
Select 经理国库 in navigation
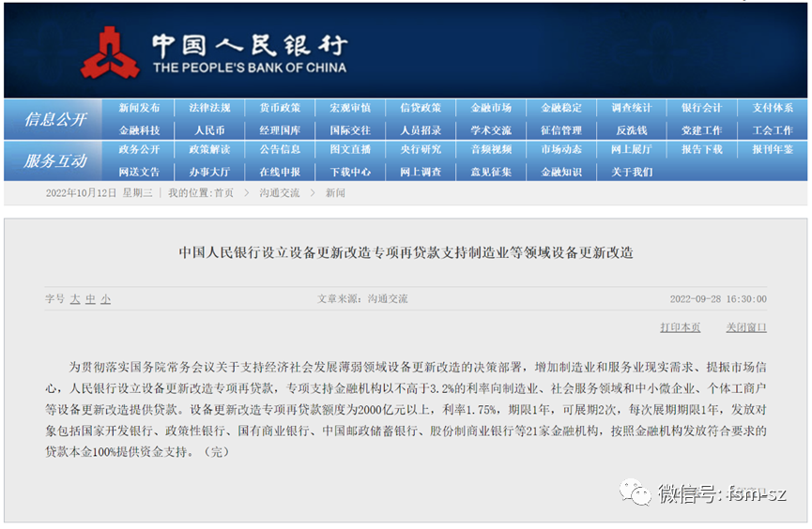(280, 130)
